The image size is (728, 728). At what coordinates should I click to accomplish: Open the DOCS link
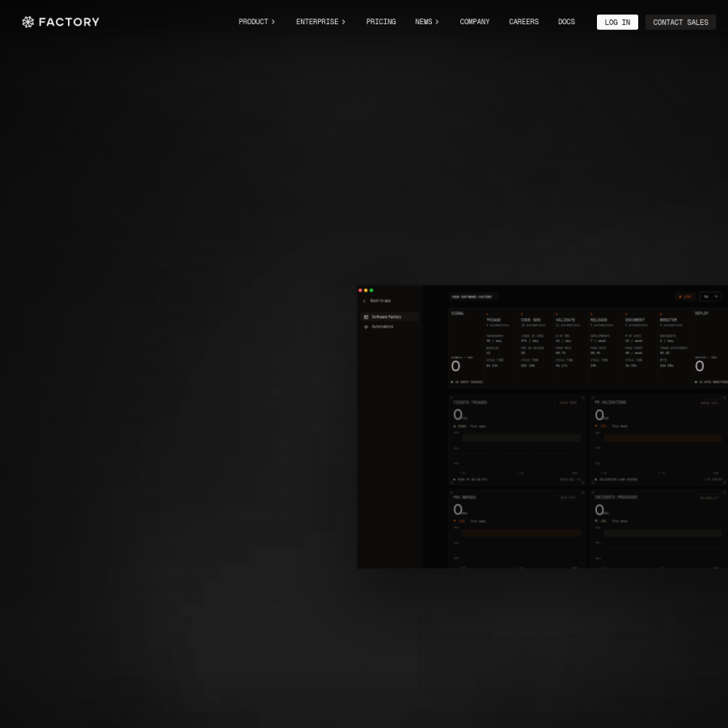pos(566,22)
